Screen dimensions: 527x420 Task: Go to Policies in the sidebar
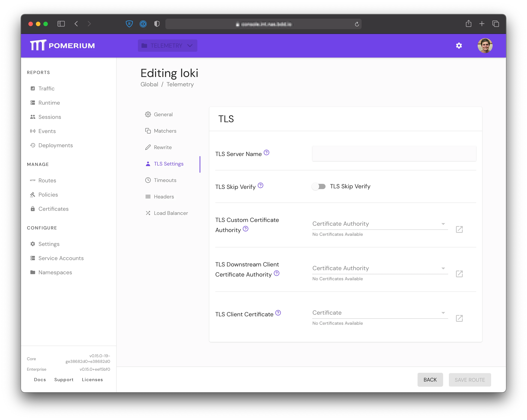tap(48, 195)
